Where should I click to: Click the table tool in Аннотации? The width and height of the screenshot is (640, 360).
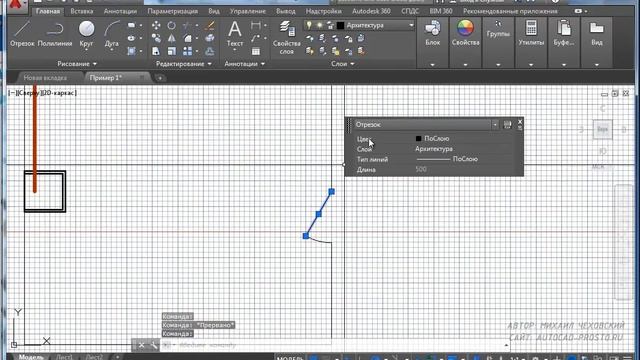coord(256,51)
